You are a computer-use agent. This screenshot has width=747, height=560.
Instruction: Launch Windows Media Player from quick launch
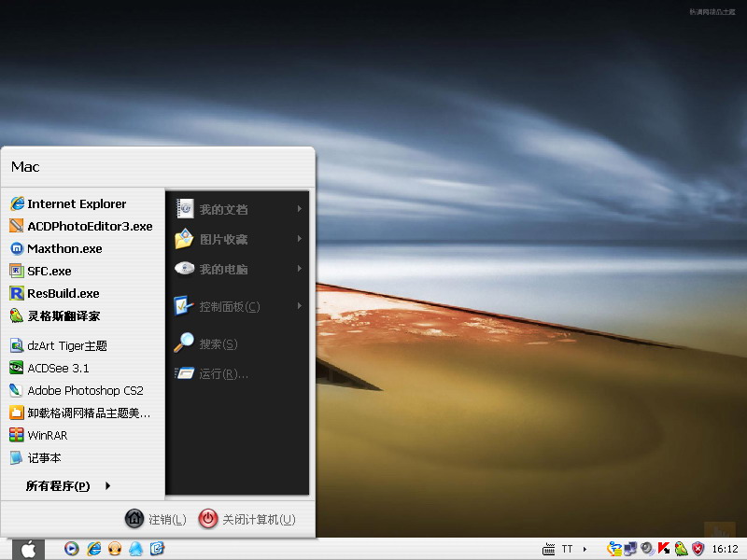(x=72, y=549)
